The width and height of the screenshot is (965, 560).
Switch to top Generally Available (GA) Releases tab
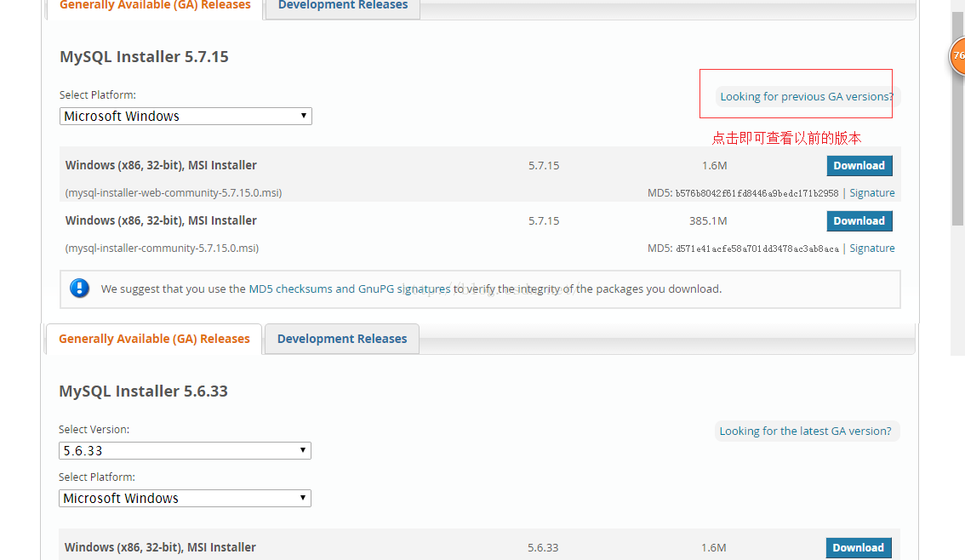tap(155, 6)
